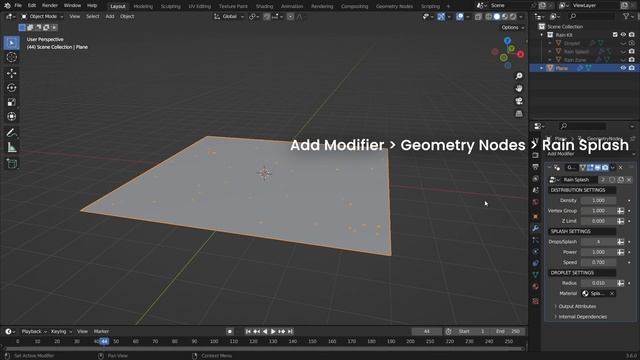
Task: Toggle the snap magnet in header
Action: click(x=267, y=17)
